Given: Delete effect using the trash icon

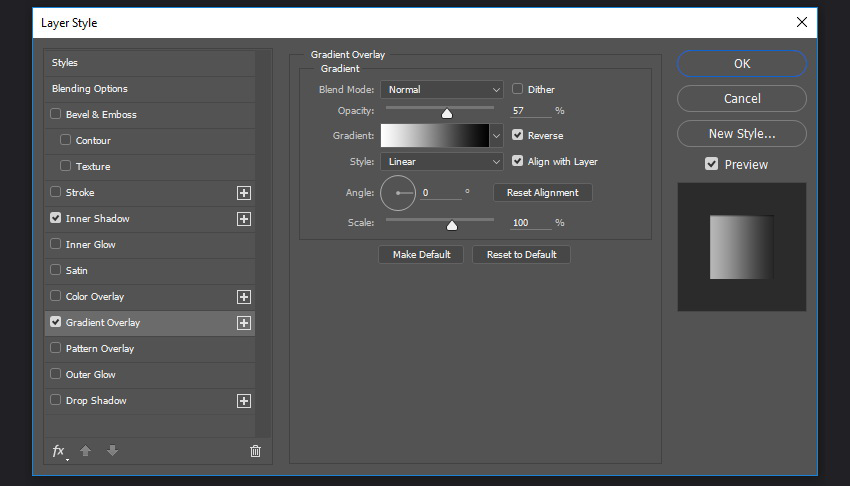Looking at the screenshot, I should [255, 451].
